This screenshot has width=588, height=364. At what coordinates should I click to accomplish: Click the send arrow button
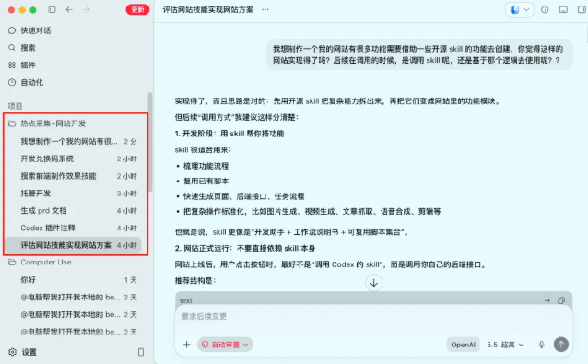(x=561, y=345)
